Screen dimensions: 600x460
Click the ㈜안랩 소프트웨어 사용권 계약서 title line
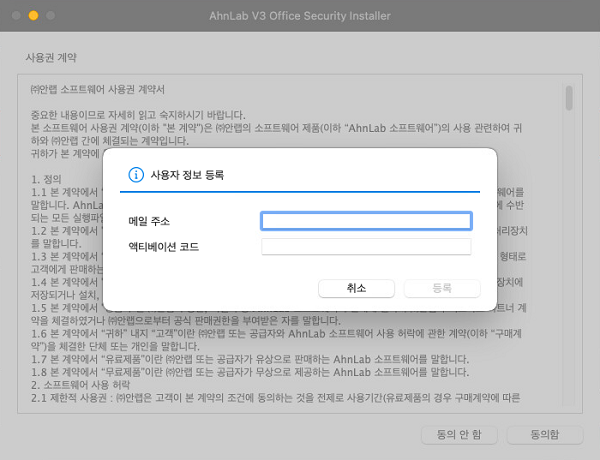(x=98, y=90)
